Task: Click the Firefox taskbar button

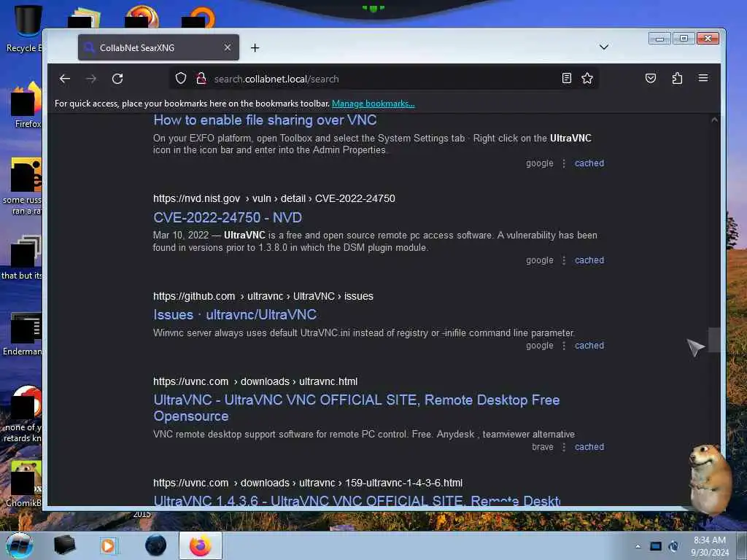Action: 201,545
